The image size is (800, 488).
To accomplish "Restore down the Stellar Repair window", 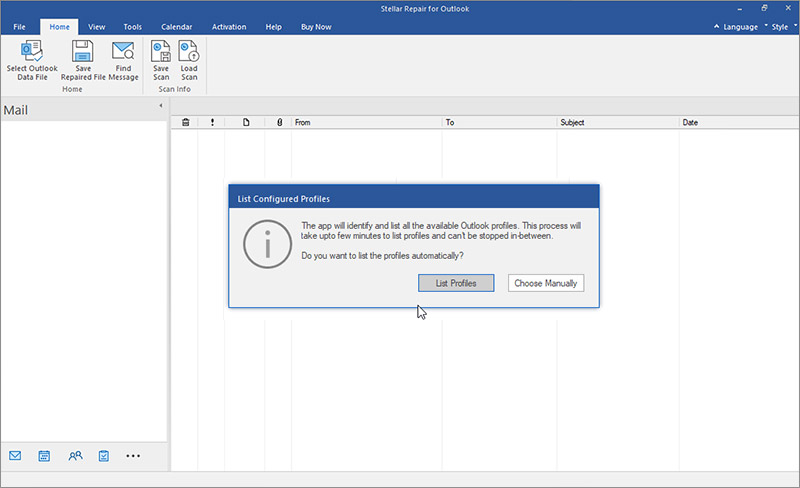I will [764, 8].
